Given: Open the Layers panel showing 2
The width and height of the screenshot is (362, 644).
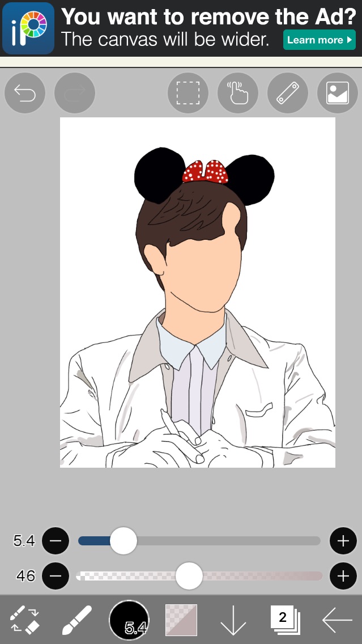Looking at the screenshot, I should coord(286,620).
